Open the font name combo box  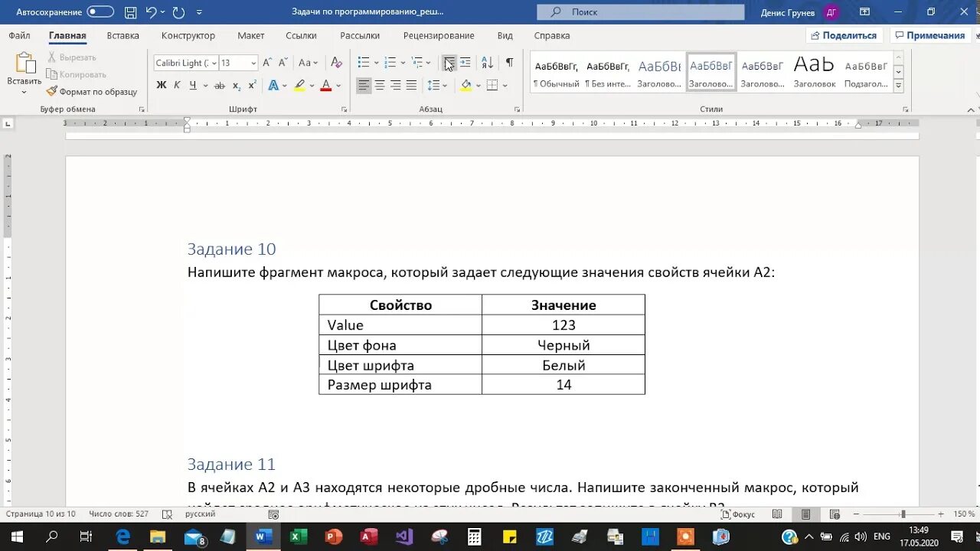click(186, 63)
